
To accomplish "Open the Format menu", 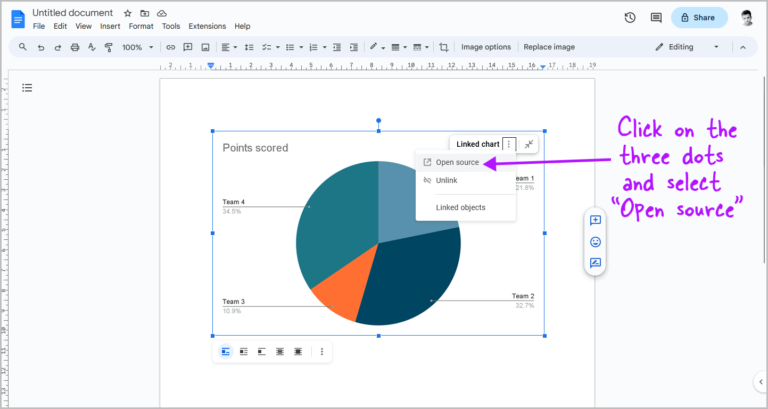I will click(141, 26).
